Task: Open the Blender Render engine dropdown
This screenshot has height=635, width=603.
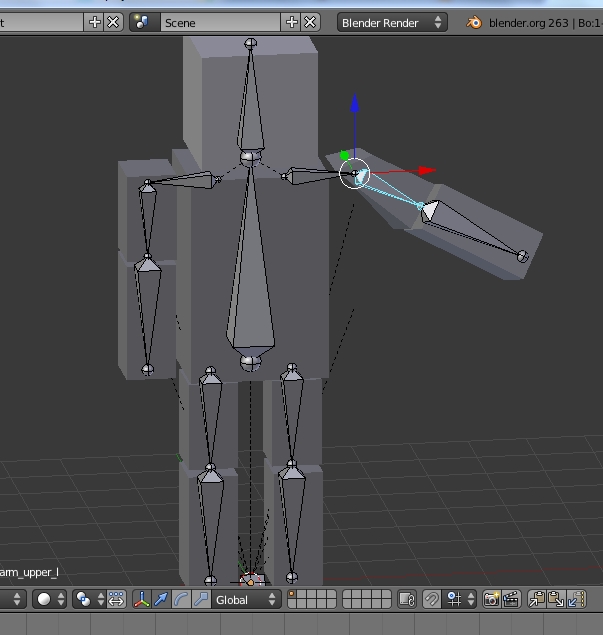Action: tap(392, 23)
